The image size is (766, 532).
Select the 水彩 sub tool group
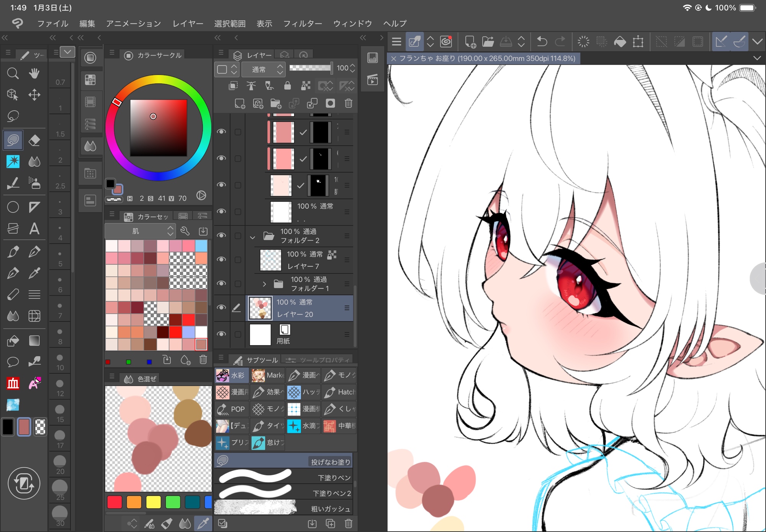(x=231, y=375)
